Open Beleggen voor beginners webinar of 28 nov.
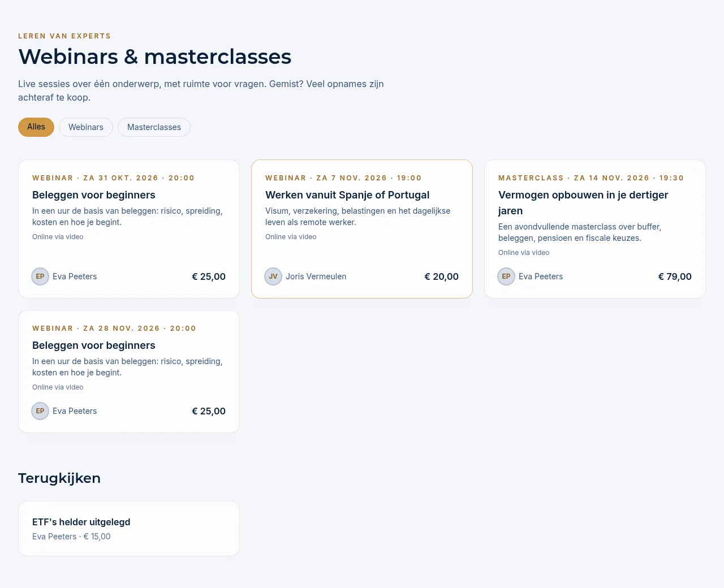The width and height of the screenshot is (724, 588). click(x=129, y=371)
